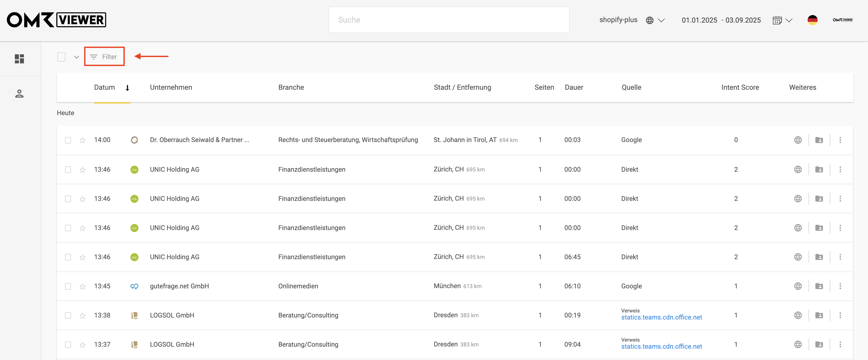This screenshot has width=868, height=360.
Task: Sort by the Quelle column header
Action: (x=631, y=87)
